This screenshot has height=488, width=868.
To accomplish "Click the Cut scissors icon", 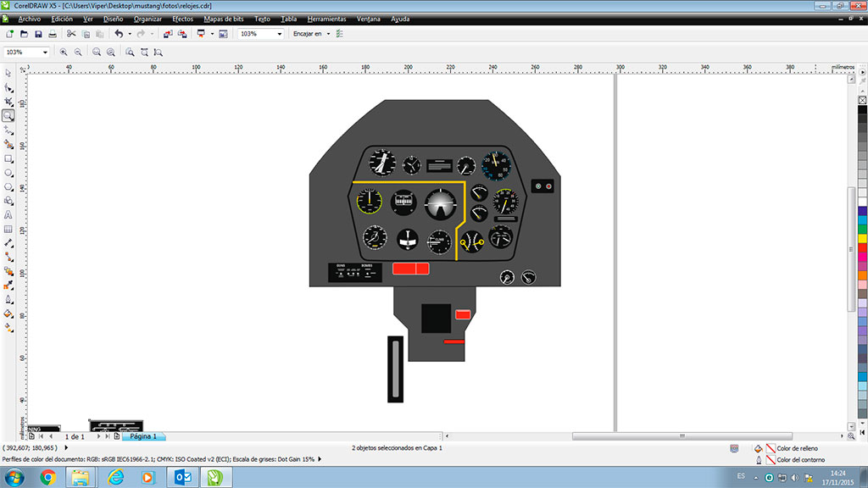I will tap(71, 34).
